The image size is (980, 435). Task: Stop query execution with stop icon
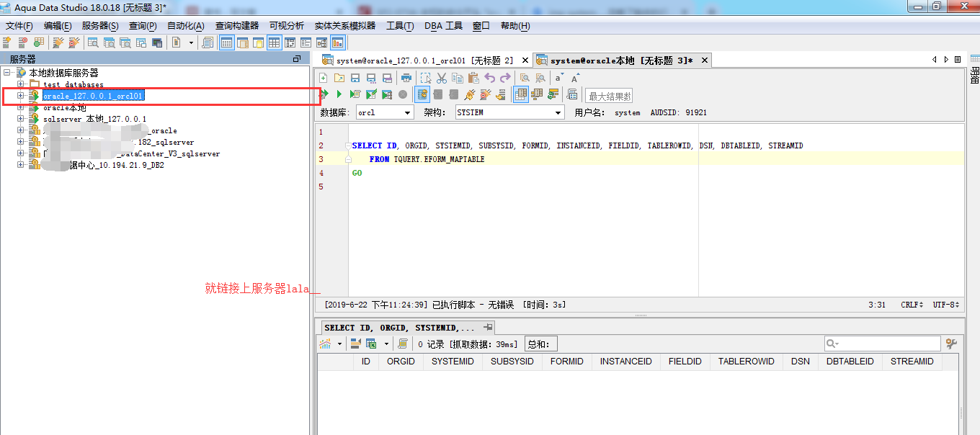pyautogui.click(x=404, y=94)
